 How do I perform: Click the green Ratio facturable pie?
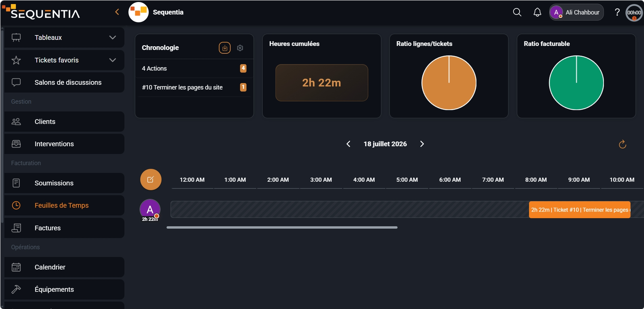tap(576, 83)
